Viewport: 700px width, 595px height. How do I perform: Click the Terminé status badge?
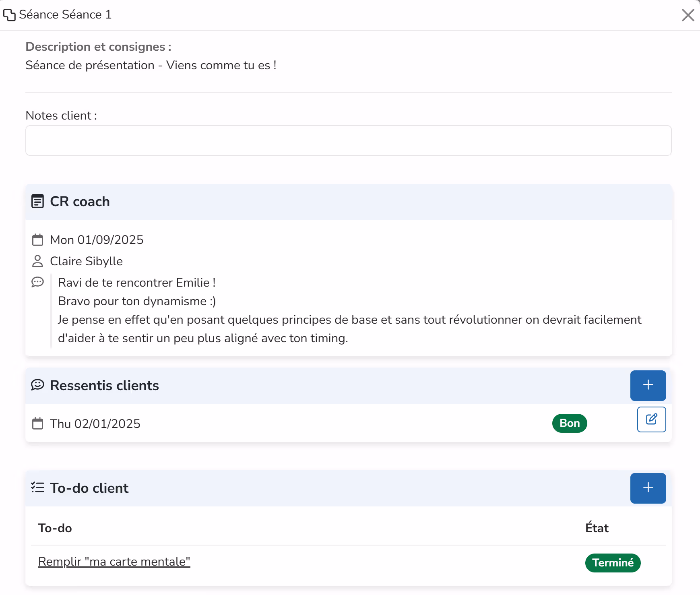point(613,563)
